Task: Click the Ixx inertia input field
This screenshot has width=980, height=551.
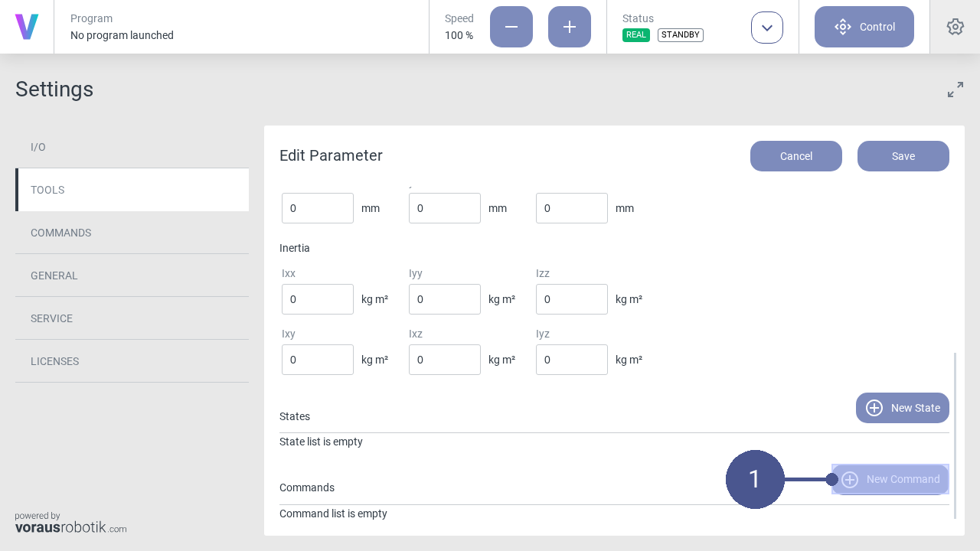Action: pyautogui.click(x=317, y=299)
